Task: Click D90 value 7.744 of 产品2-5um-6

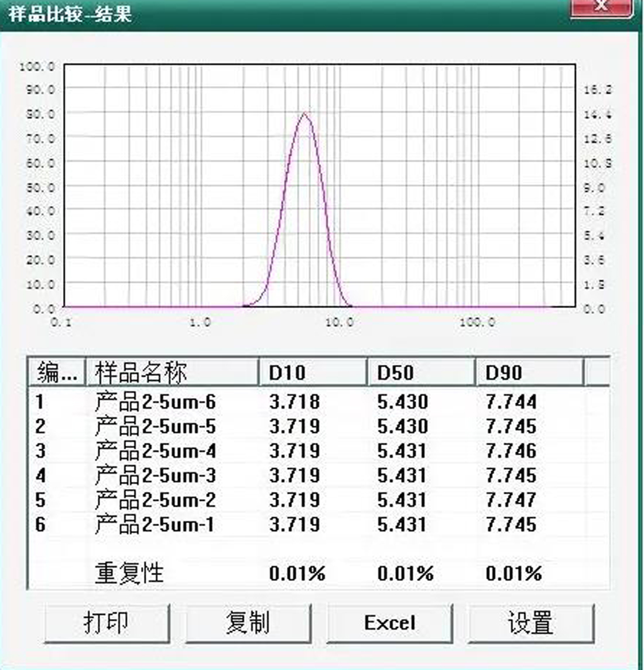Action: [x=511, y=402]
